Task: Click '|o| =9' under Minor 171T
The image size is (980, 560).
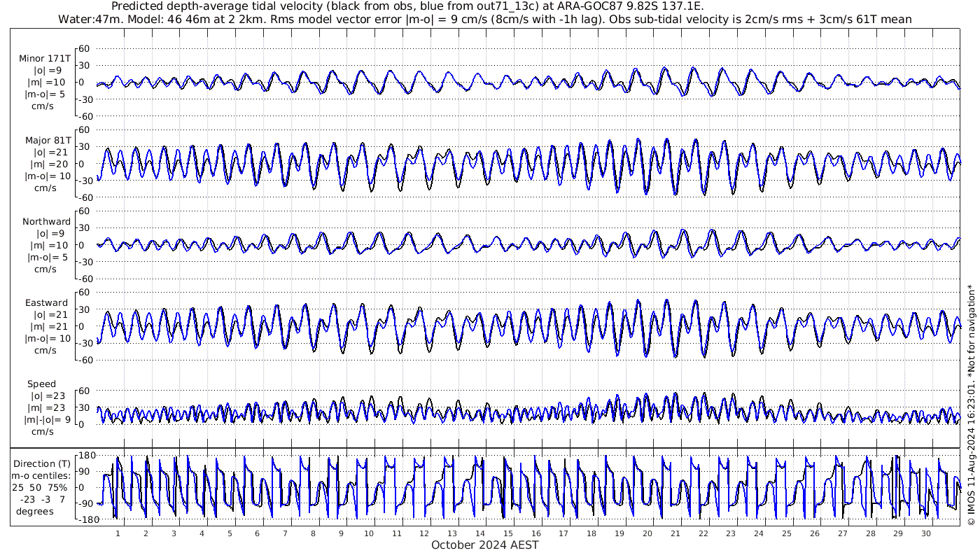Action: point(48,71)
